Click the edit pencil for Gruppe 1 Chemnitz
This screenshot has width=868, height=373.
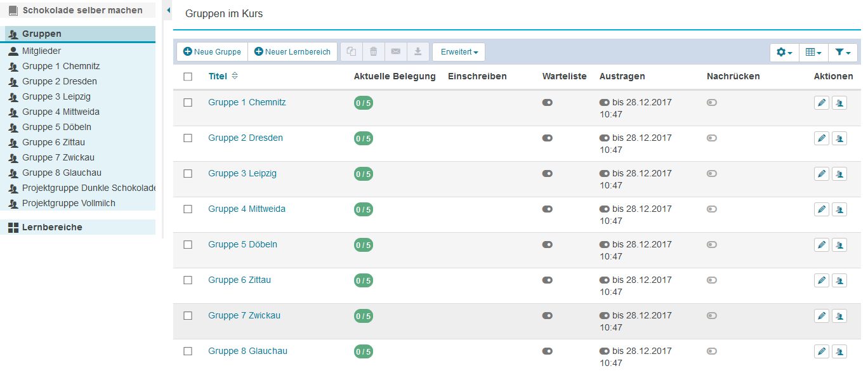pos(822,103)
